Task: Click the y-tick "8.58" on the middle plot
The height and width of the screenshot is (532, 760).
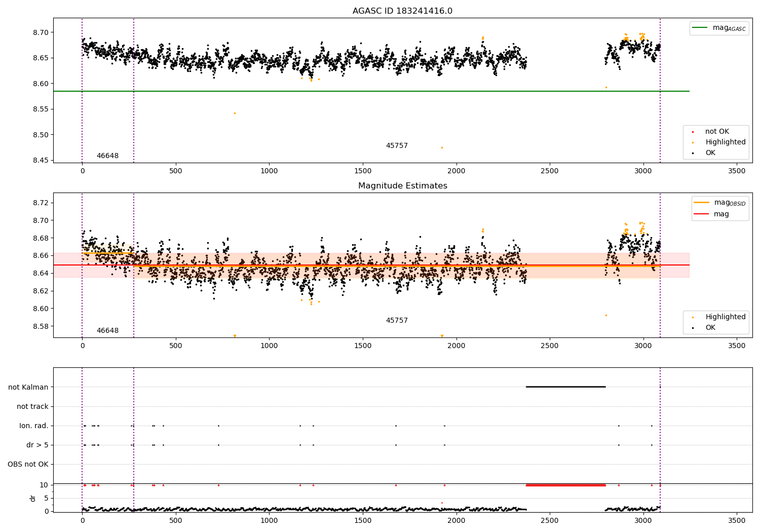Action: (40, 326)
